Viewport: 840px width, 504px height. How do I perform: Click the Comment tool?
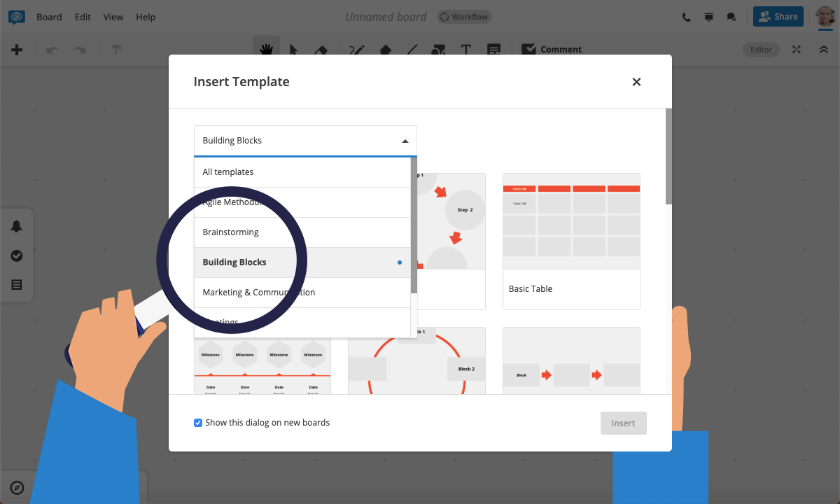coord(552,50)
